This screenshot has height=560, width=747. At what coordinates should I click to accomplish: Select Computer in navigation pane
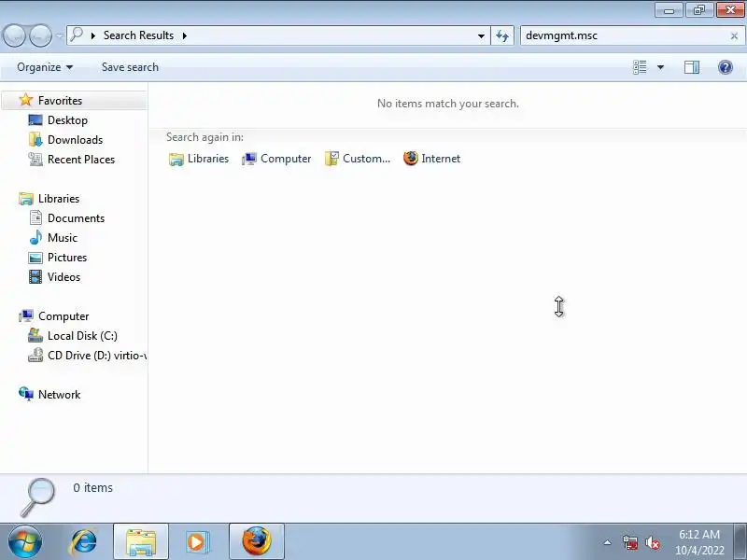63,316
